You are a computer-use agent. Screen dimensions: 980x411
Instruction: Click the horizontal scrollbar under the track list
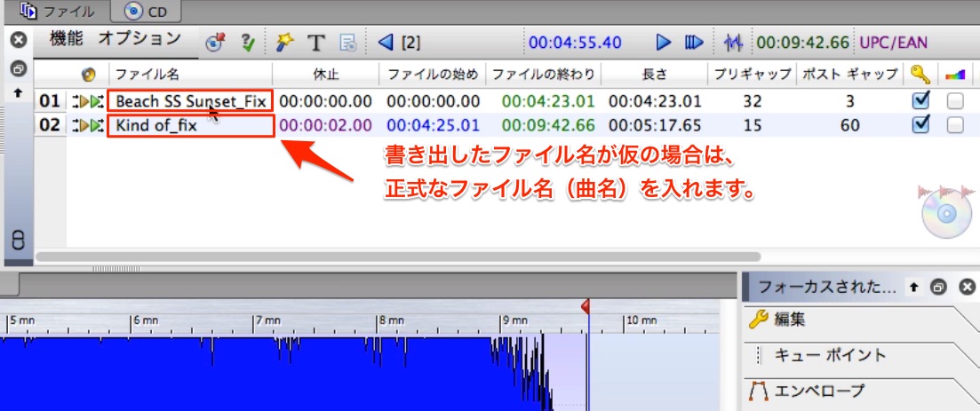click(x=397, y=256)
